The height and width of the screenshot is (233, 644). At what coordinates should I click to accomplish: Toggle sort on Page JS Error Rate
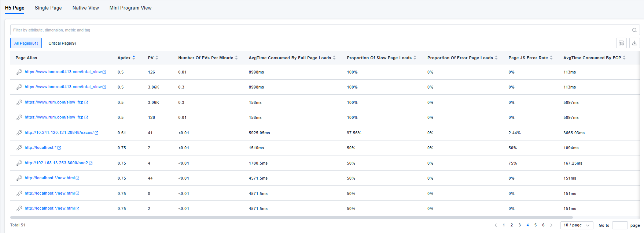[x=551, y=58]
